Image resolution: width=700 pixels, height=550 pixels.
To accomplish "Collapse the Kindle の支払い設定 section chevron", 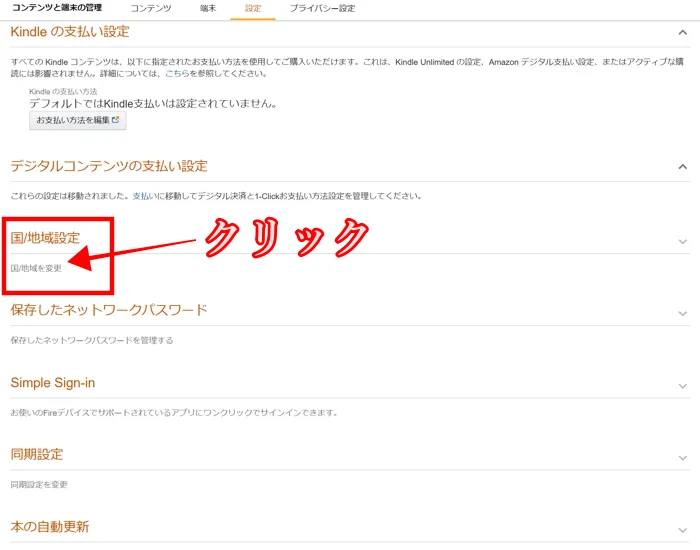I will [683, 32].
